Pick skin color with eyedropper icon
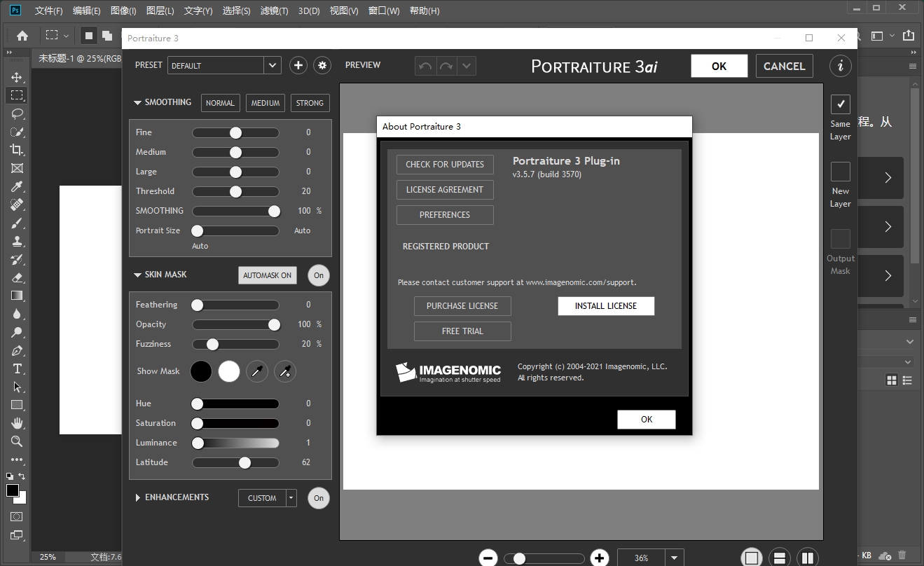The image size is (924, 566). (x=257, y=371)
